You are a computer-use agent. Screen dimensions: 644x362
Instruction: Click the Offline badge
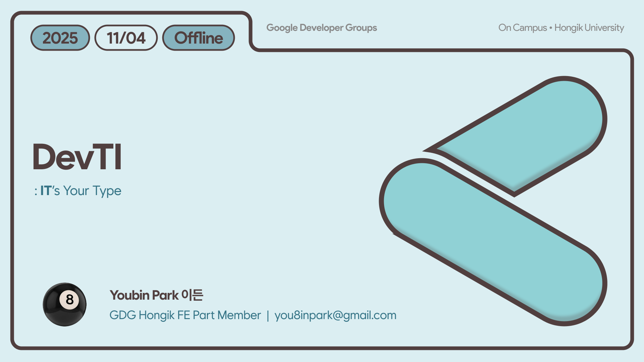(199, 38)
